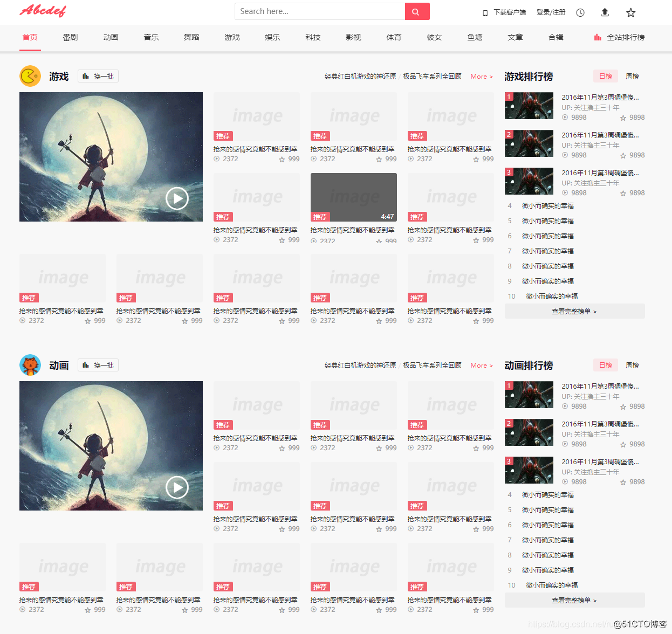This screenshot has width=672, height=634.
Task: Click the search magnifier icon
Action: coord(416,11)
